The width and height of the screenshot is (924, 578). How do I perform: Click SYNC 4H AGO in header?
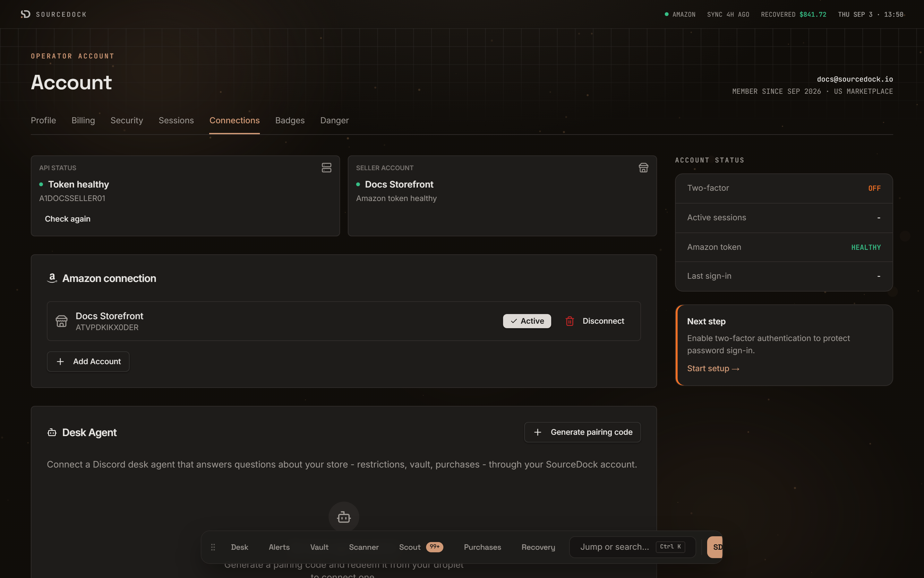click(x=728, y=14)
